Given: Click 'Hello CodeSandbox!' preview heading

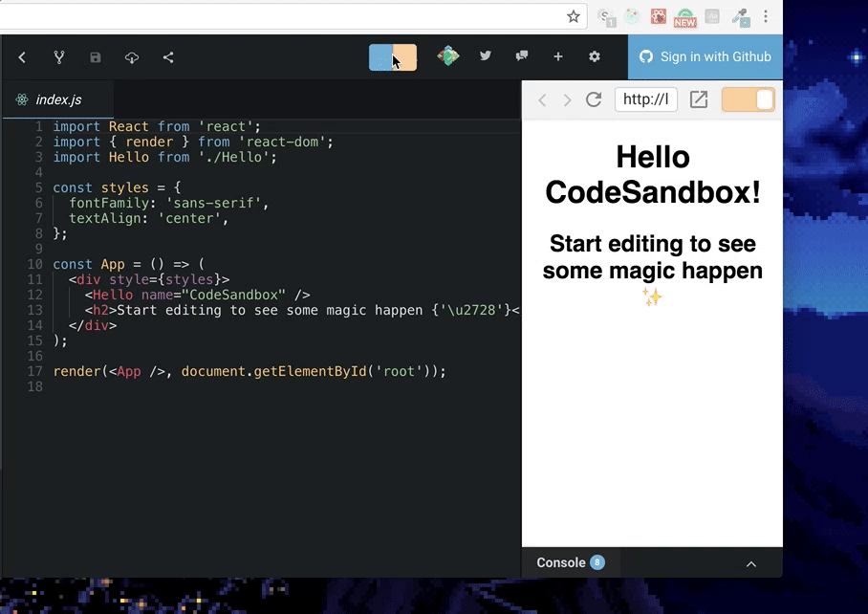Looking at the screenshot, I should 653,174.
